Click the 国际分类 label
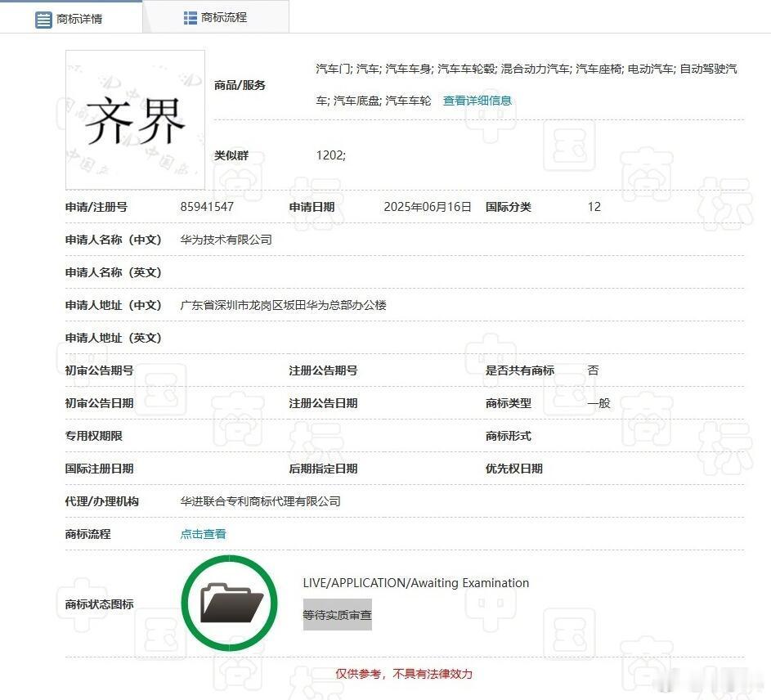This screenshot has width=771, height=700. (x=509, y=207)
